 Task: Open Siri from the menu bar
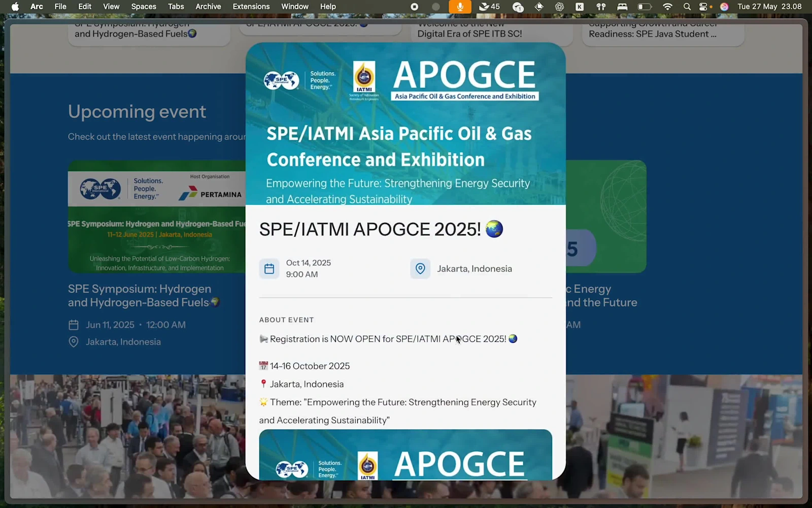coord(724,7)
